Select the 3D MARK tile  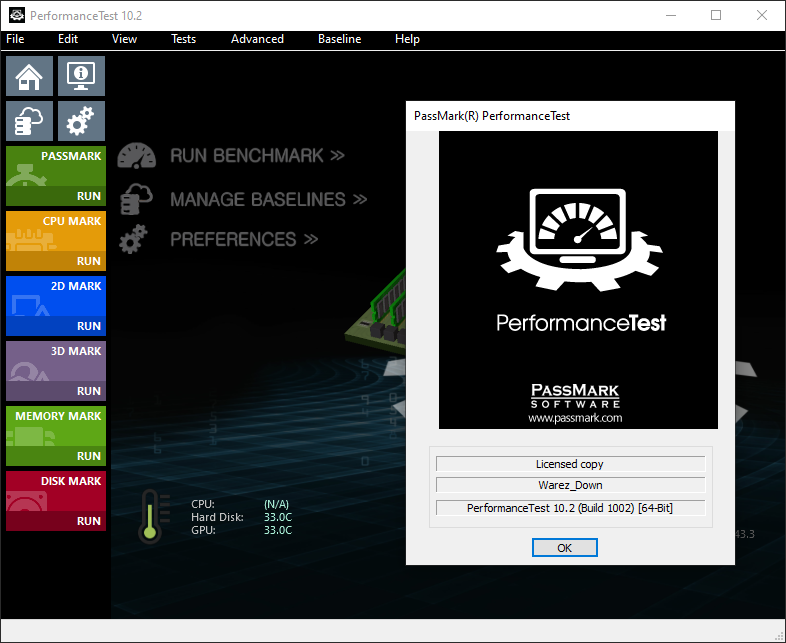[56, 361]
